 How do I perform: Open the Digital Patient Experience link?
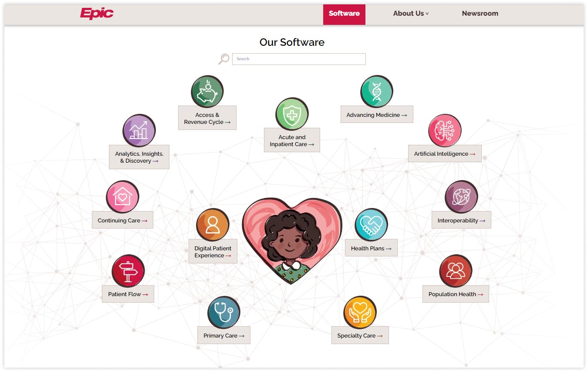pos(213,252)
